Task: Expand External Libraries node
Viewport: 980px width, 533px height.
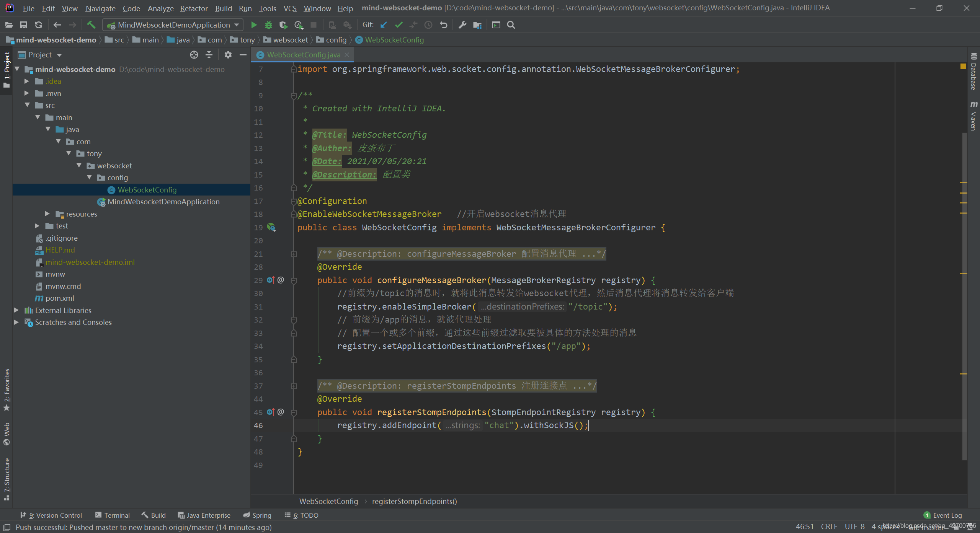Action: pos(16,310)
